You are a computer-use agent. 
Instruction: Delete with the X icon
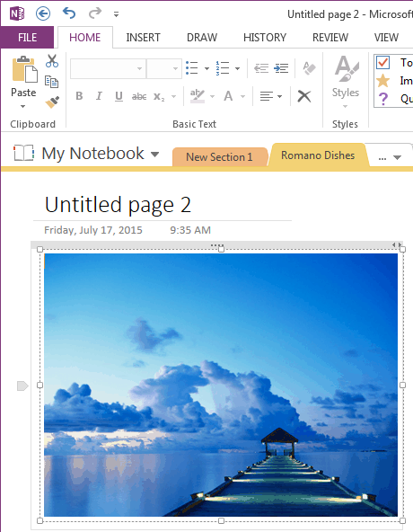pyautogui.click(x=304, y=96)
